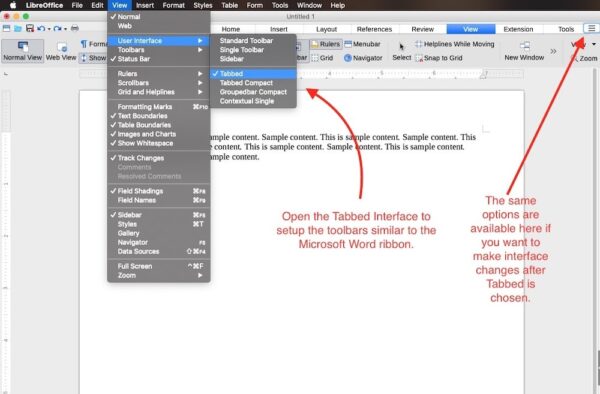
Task: Switch to the Layout tab
Action: click(326, 29)
